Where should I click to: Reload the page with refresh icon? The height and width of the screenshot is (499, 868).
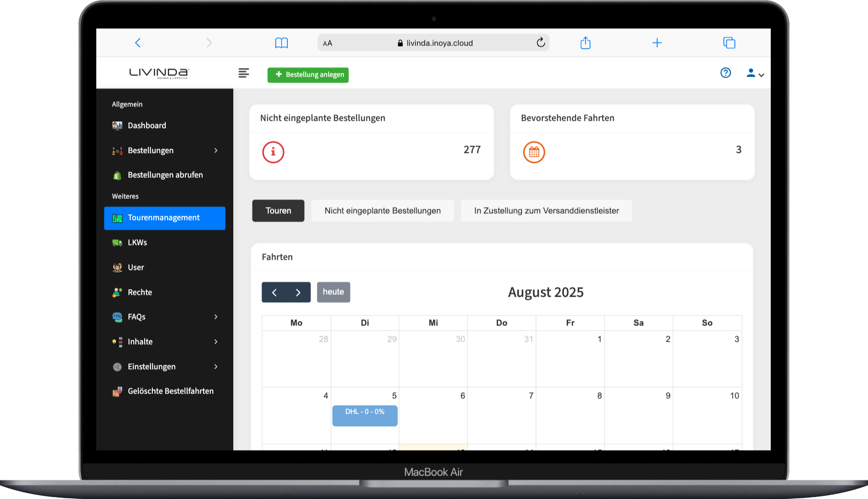pyautogui.click(x=541, y=43)
